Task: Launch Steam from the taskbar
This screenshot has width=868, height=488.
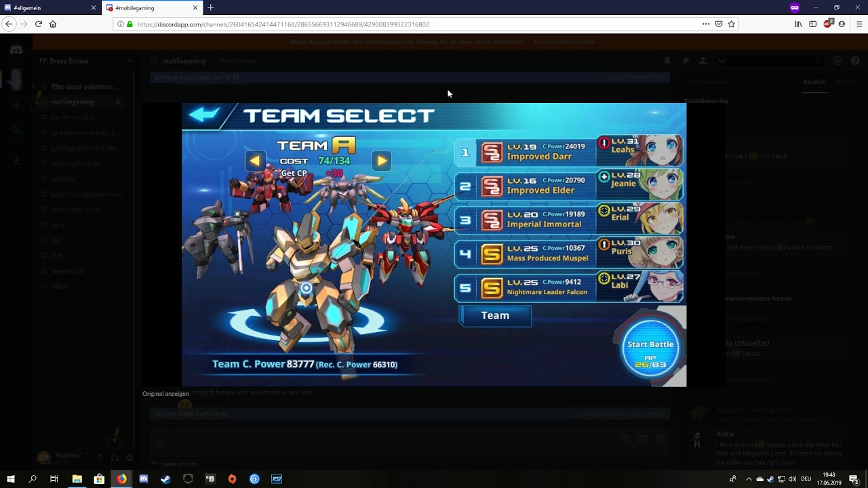Action: (x=165, y=479)
